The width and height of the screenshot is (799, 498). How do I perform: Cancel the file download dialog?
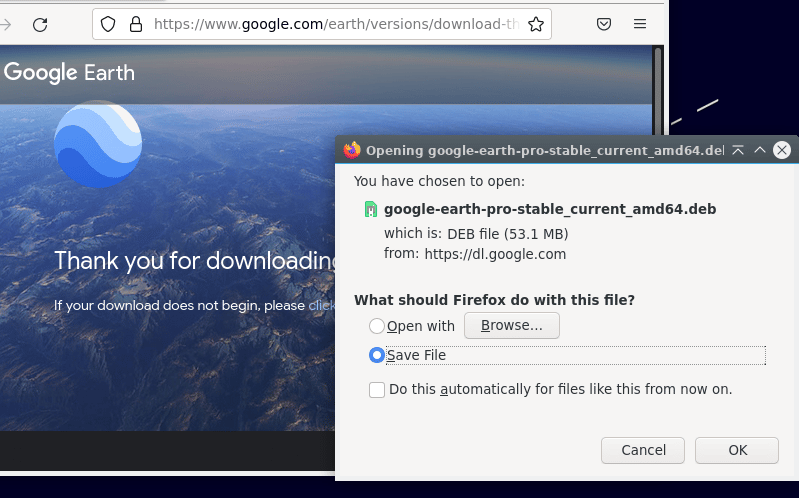point(643,450)
